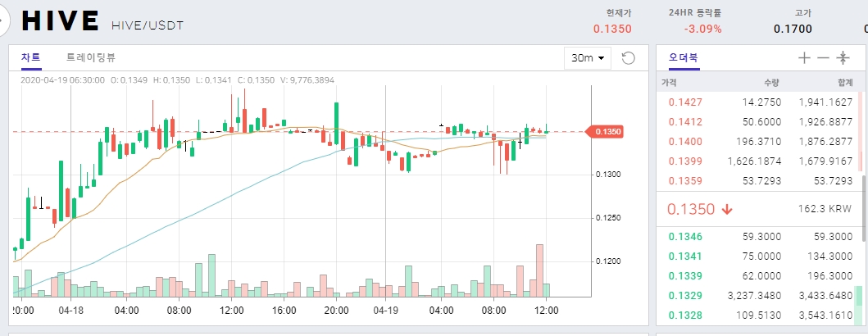The image size is (868, 336).
Task: Click the 04-19 date marker on time axis
Action: click(x=385, y=311)
